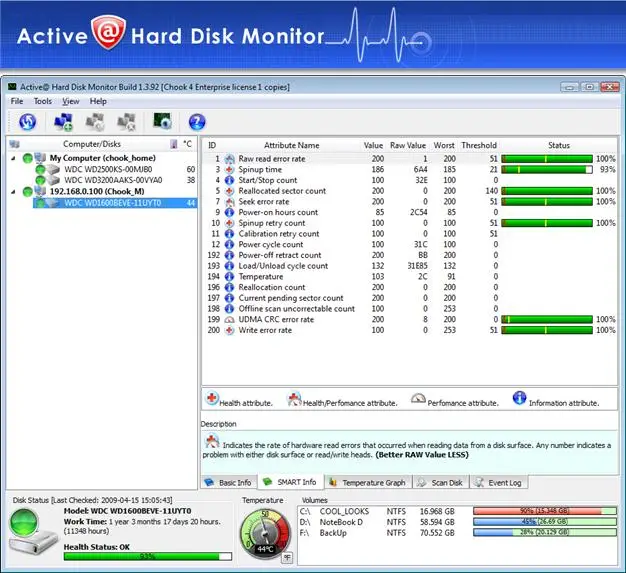626x573 pixels.
Task: Toggle Fahrenheit units button under gauge
Action: point(287,557)
